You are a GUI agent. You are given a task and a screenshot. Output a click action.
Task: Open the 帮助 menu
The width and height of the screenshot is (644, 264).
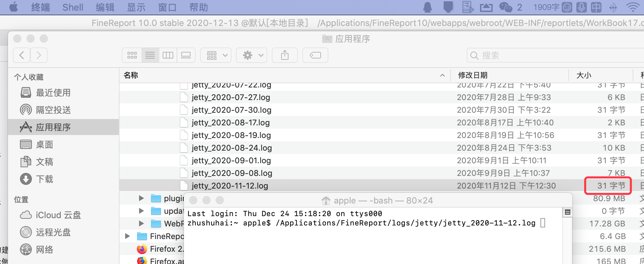coord(199,7)
